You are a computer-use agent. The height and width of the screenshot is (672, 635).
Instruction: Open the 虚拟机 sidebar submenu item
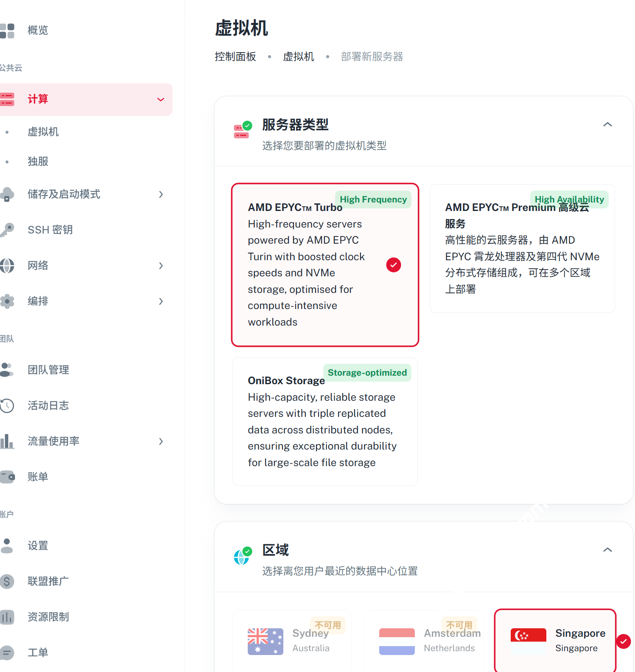pyautogui.click(x=43, y=132)
